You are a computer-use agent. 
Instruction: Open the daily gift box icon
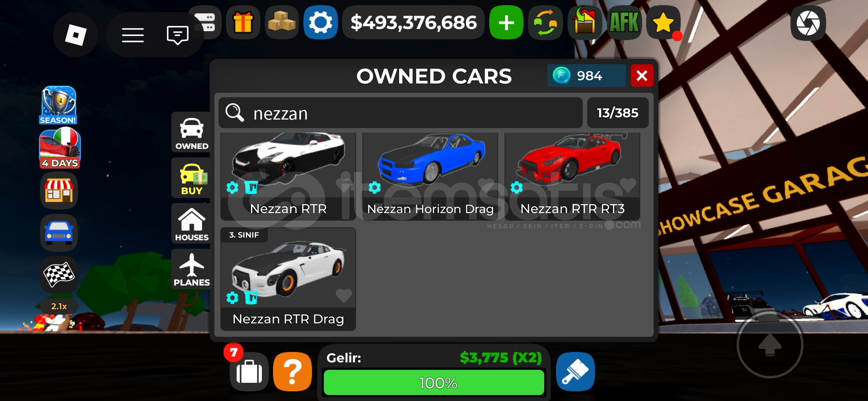click(243, 22)
